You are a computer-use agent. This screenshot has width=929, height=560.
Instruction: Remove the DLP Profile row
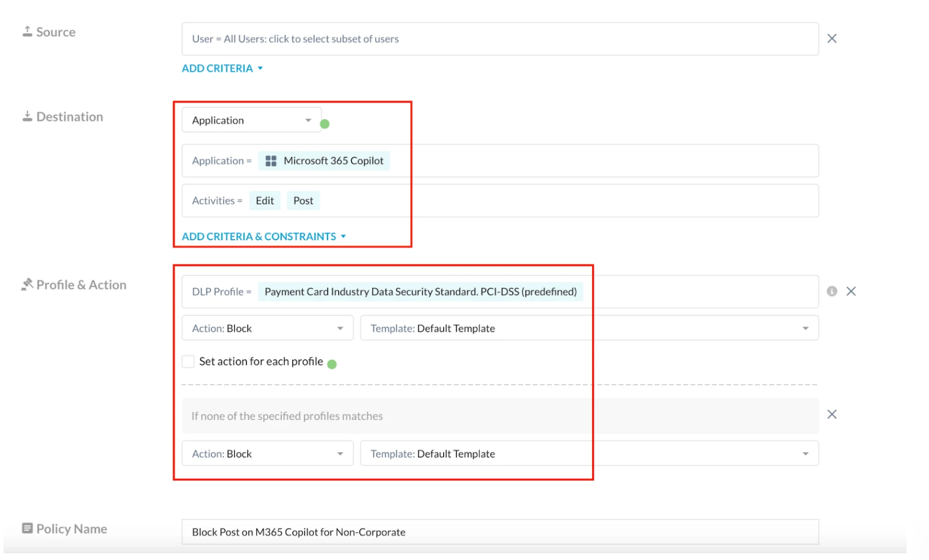click(x=851, y=291)
